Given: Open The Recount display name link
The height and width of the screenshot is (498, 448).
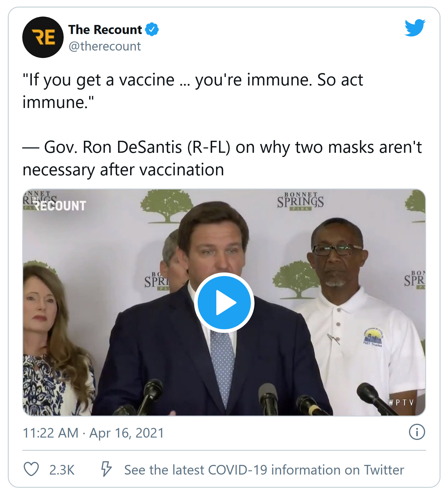Looking at the screenshot, I should [x=105, y=29].
